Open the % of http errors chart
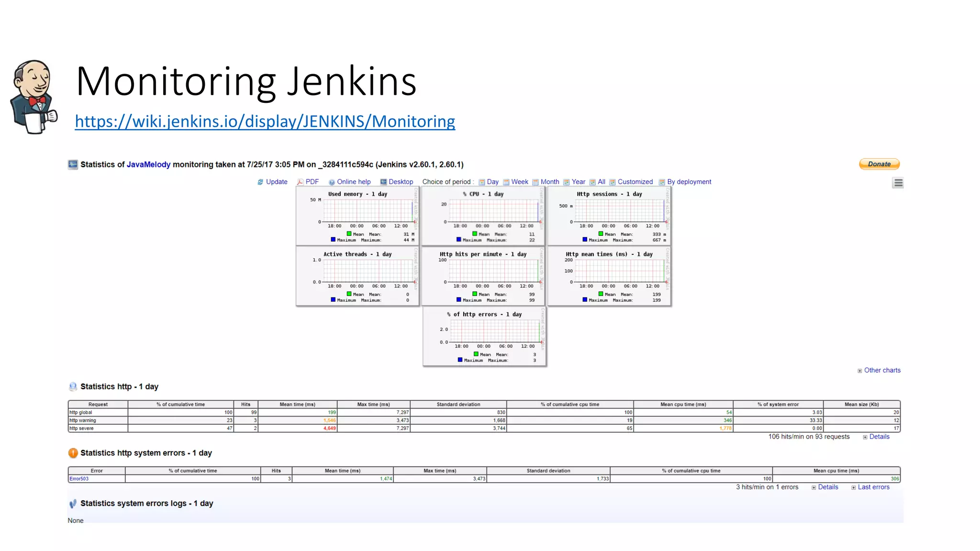The height and width of the screenshot is (551, 980). [x=484, y=337]
